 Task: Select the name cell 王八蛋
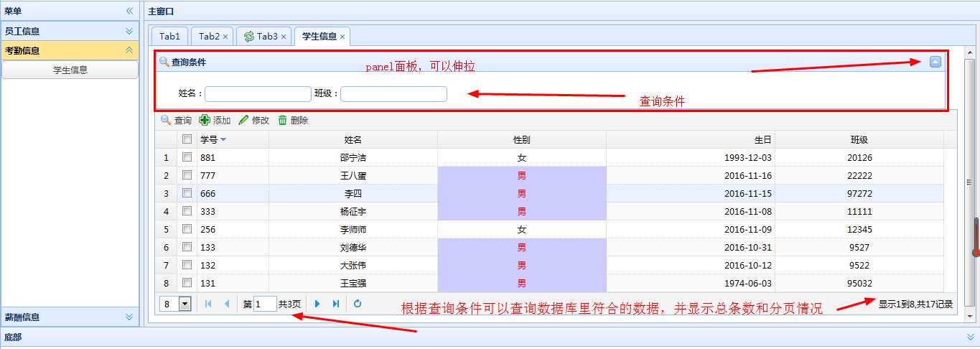353,175
